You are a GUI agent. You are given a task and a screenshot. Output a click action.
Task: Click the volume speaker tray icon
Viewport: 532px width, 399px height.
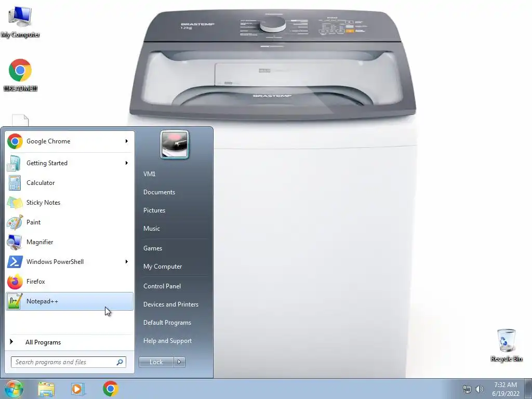click(480, 389)
